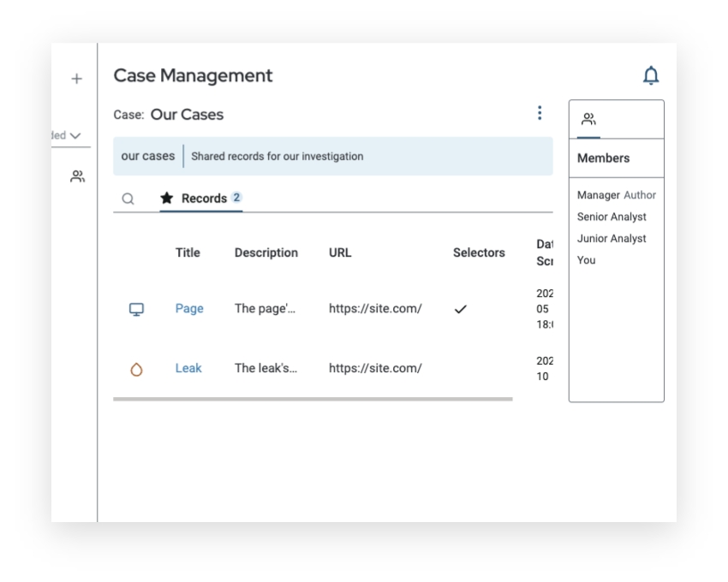
Task: Click the monitor icon on Page row
Action: pos(135,309)
